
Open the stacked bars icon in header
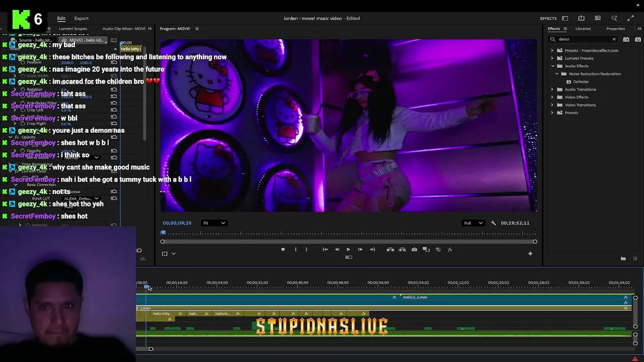tap(598, 18)
